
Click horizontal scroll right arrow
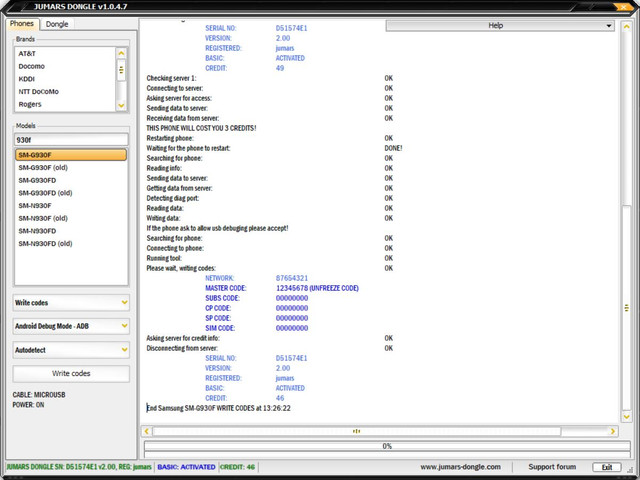pyautogui.click(x=612, y=431)
